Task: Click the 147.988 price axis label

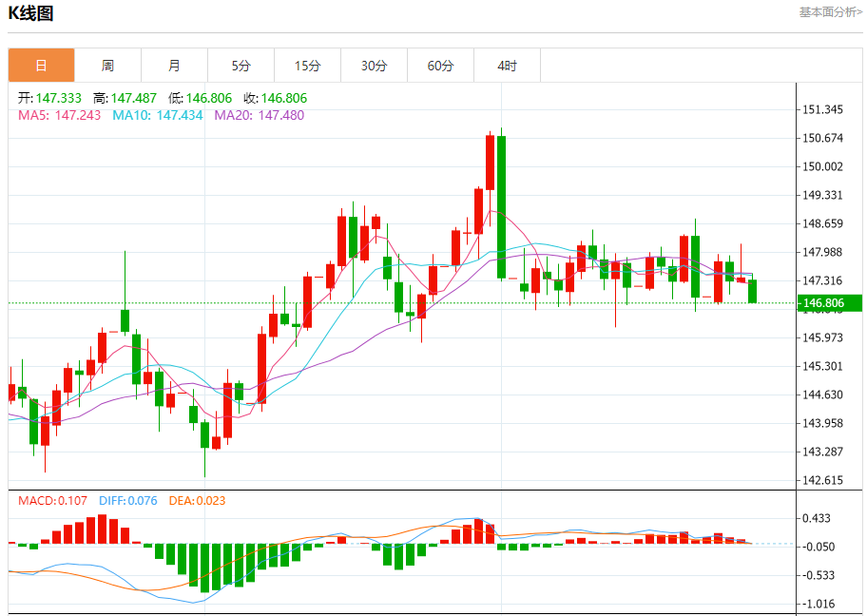Action: pos(822,252)
